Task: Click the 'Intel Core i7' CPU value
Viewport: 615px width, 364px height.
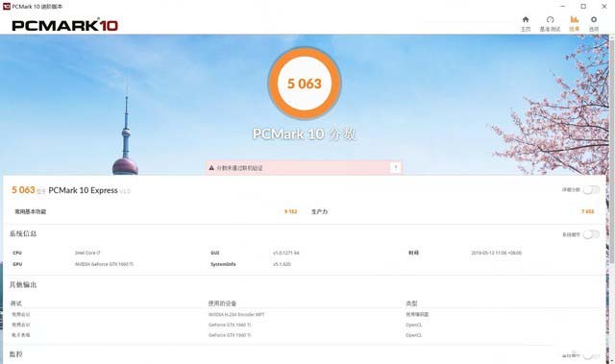Action: click(87, 253)
